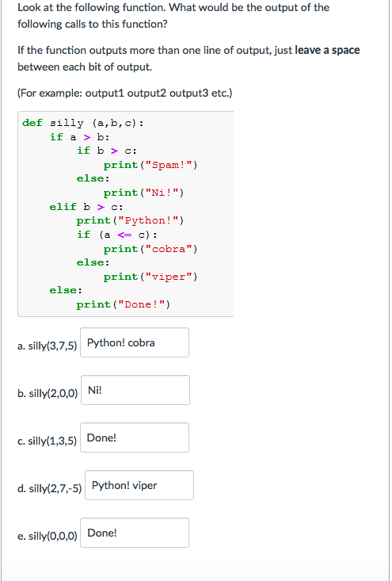Image resolution: width=392 pixels, height=581 pixels.
Task: Click the label 'b. silly(2,0,0)'
Action: pos(48,393)
